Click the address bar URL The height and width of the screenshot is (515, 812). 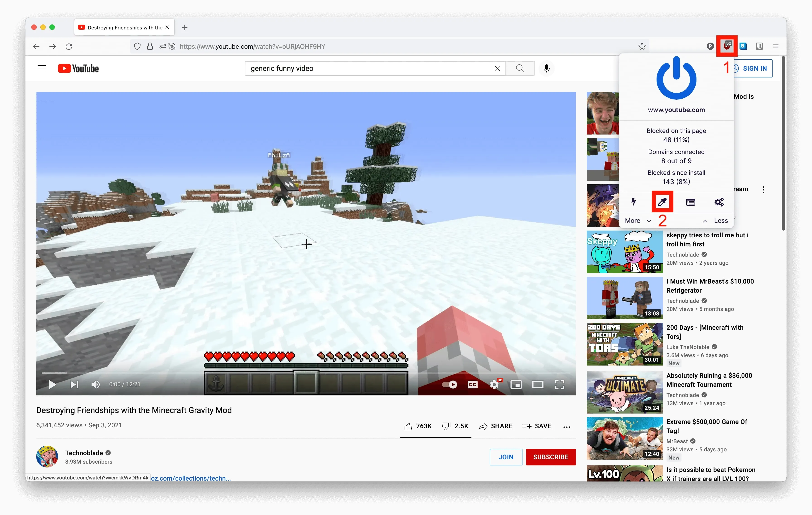(x=252, y=46)
